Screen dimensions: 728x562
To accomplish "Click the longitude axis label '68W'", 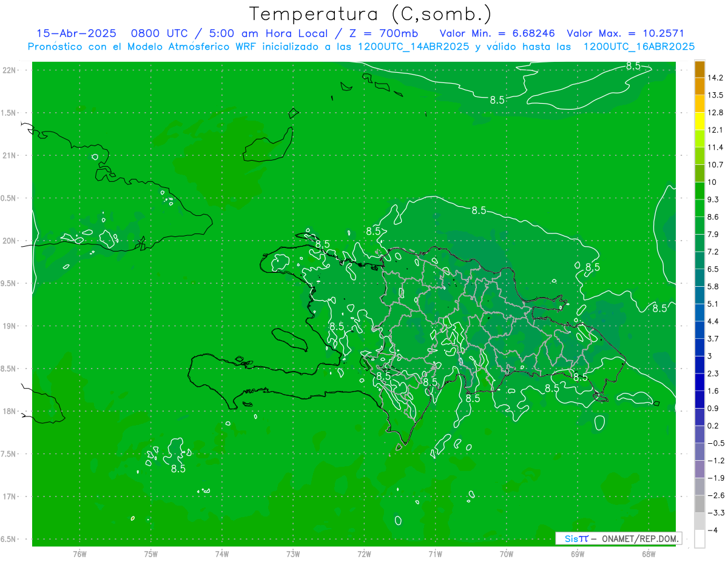I will 649,554.
